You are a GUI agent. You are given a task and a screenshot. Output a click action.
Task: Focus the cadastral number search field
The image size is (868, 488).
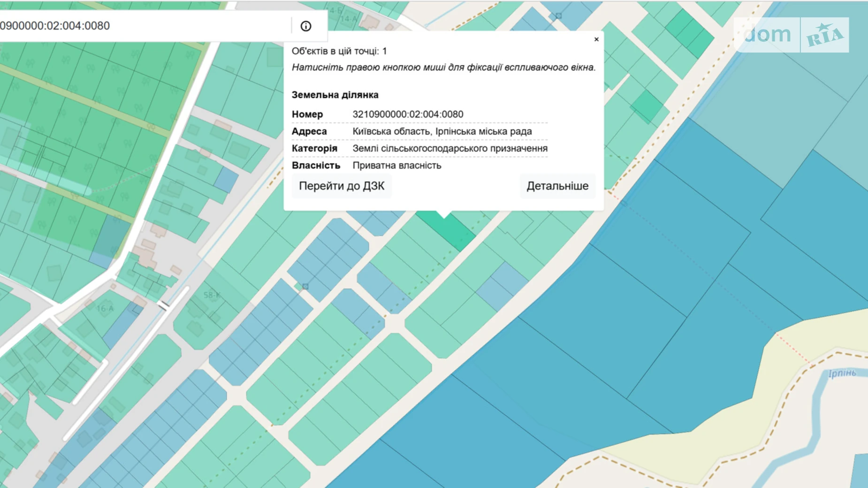141,26
